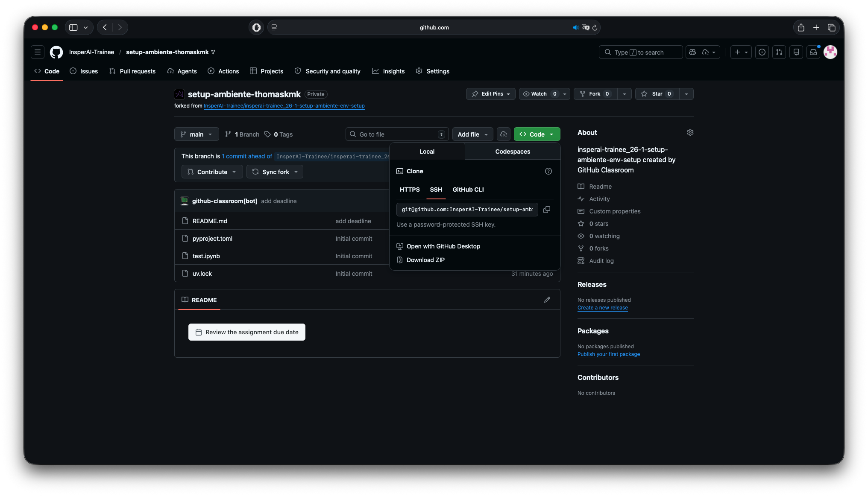Screen dimensions: 868x496
Task: Expand the main branch dropdown
Action: (x=196, y=134)
